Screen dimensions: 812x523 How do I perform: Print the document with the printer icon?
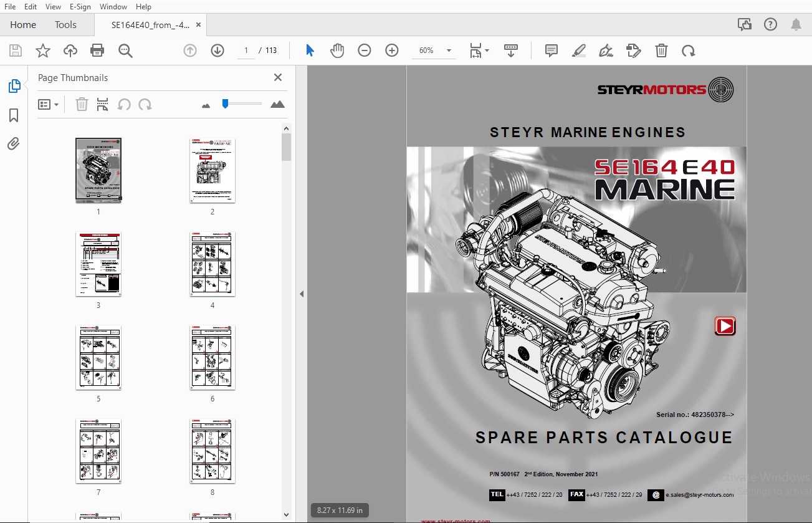point(97,50)
